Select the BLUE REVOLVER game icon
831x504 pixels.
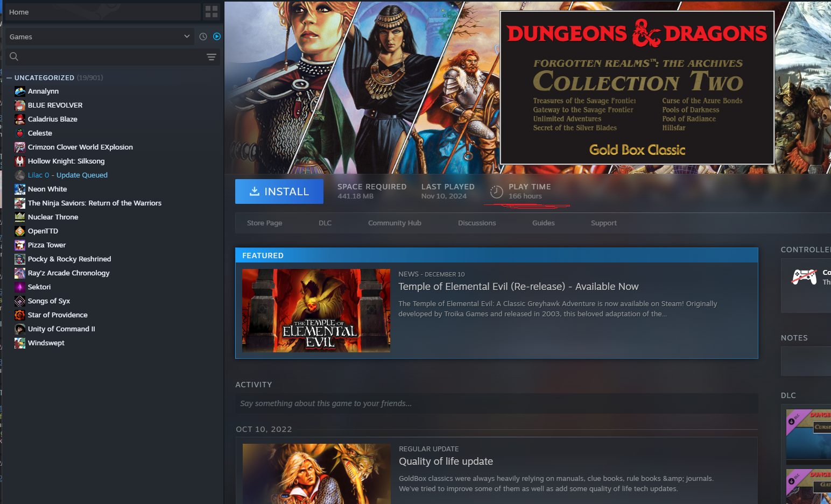point(20,105)
